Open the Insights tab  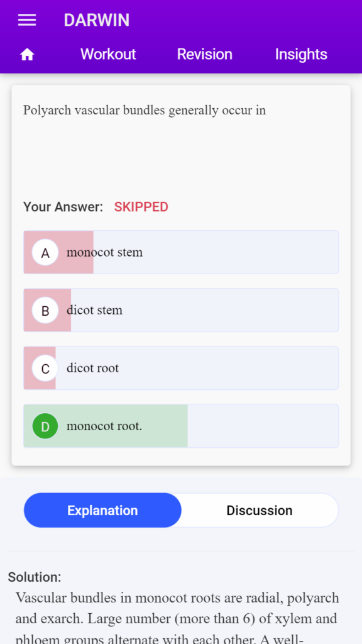(301, 54)
